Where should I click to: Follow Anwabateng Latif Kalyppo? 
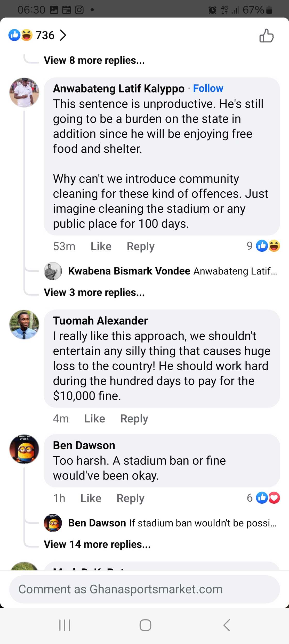tap(208, 88)
